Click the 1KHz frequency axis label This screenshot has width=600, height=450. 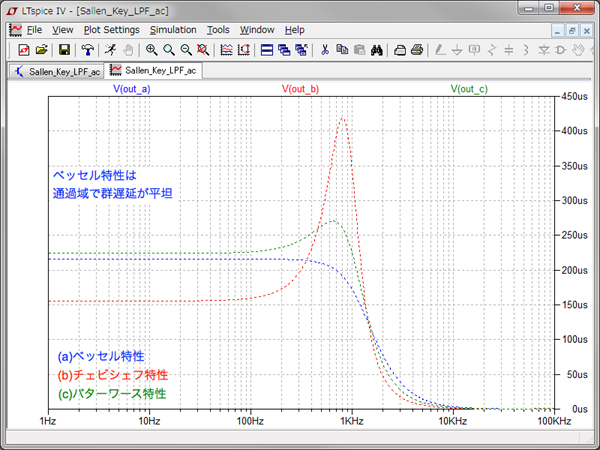(352, 423)
